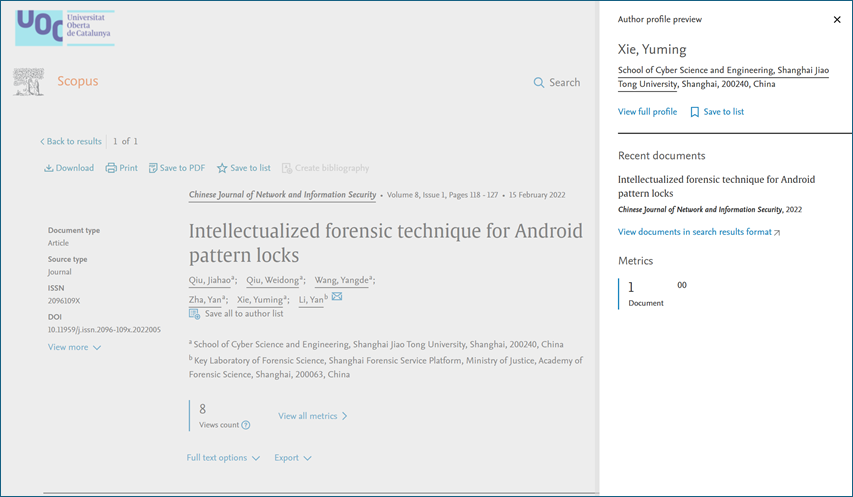Click the Scopus logo
This screenshot has width=853, height=497.
(77, 82)
